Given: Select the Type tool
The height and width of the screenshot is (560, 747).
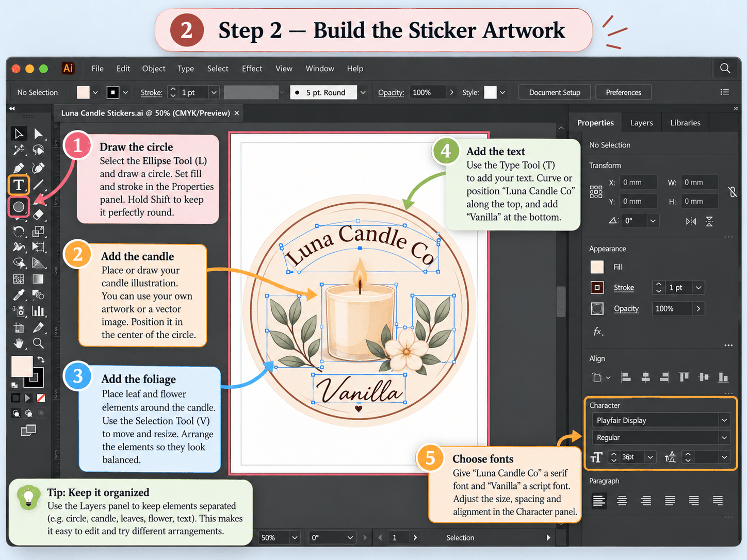Looking at the screenshot, I should [19, 185].
